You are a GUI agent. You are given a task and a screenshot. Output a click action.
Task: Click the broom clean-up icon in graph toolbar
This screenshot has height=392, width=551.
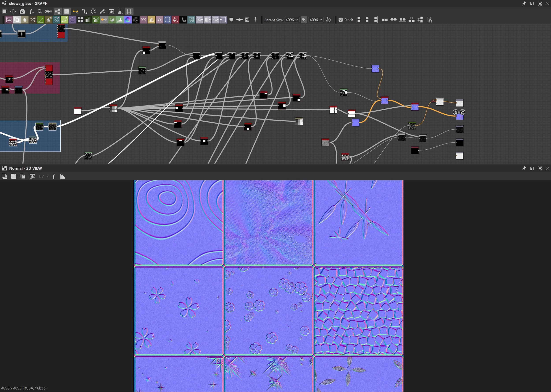120,11
